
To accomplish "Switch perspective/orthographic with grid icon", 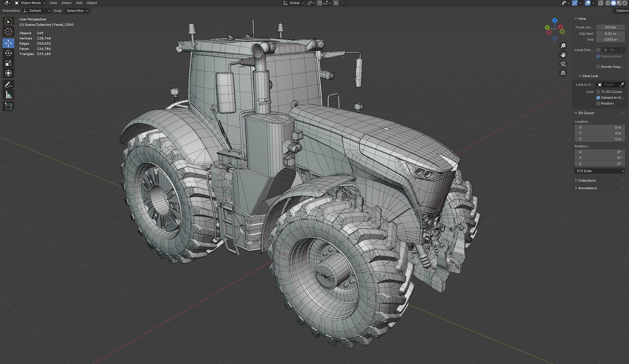I will [x=563, y=73].
